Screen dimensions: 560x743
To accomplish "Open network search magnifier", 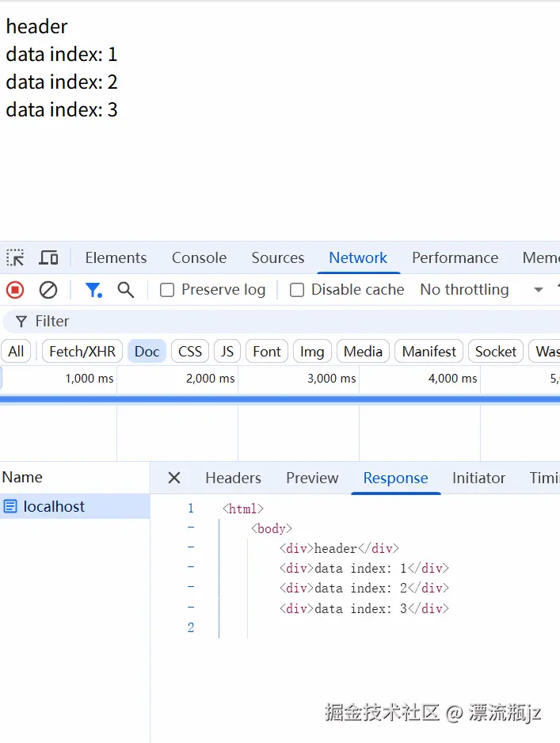I will 126,290.
